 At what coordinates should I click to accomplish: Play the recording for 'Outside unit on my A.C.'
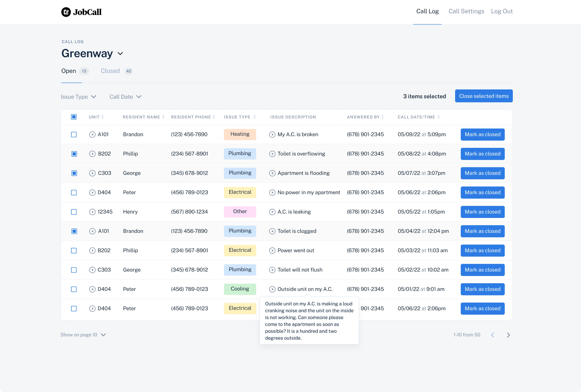tap(272, 289)
